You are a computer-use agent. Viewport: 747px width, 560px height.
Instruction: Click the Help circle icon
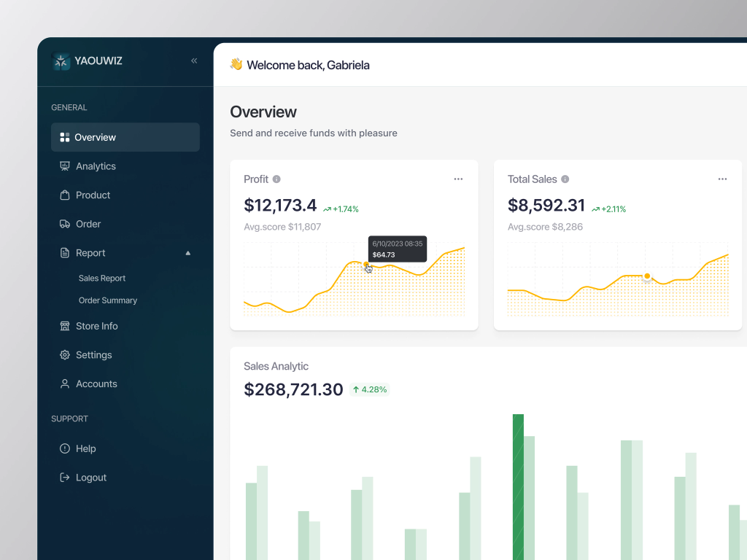(x=65, y=448)
